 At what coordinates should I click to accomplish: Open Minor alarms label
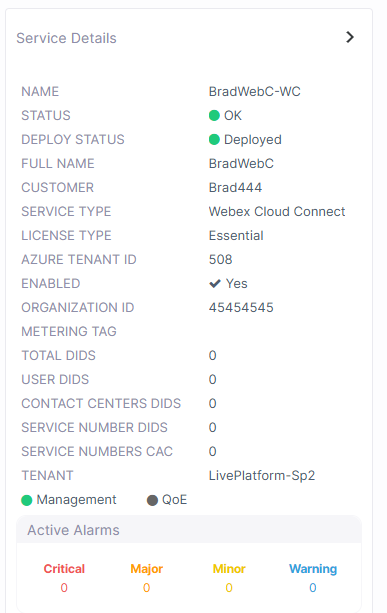(229, 569)
